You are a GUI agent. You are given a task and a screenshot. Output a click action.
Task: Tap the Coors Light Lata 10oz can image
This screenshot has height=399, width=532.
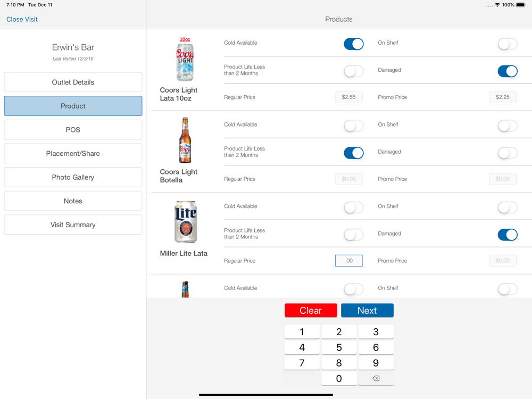(185, 60)
